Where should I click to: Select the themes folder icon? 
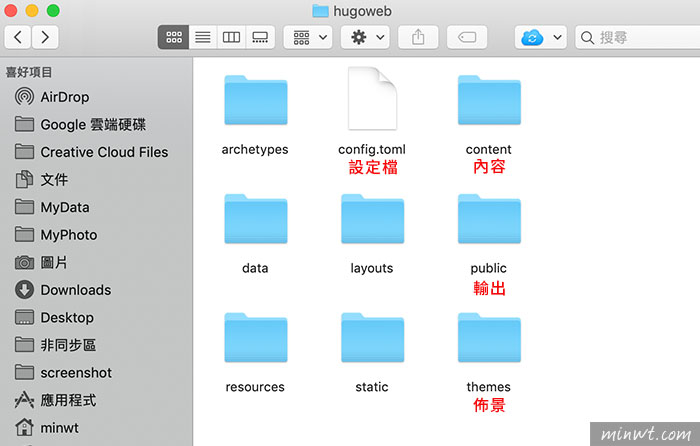[x=489, y=338]
